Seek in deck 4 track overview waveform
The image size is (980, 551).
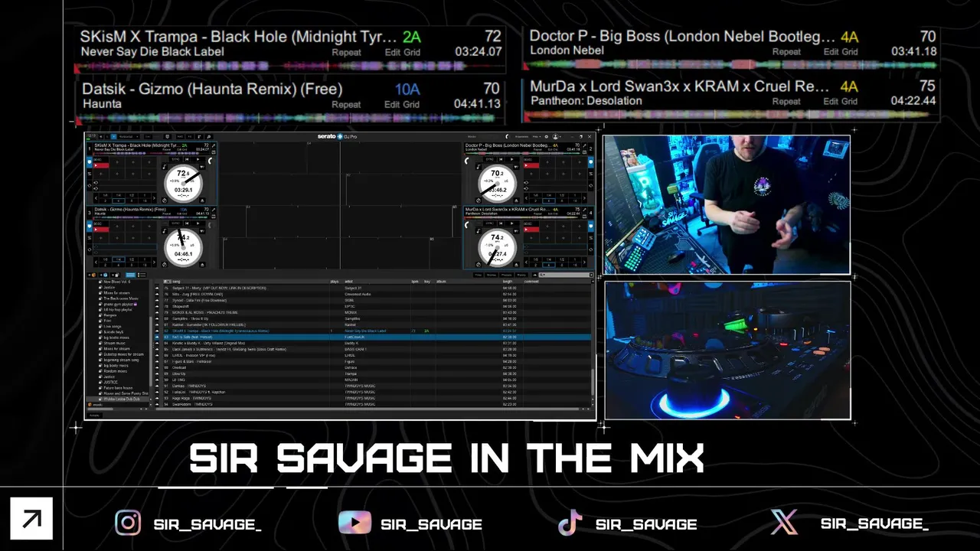522,217
